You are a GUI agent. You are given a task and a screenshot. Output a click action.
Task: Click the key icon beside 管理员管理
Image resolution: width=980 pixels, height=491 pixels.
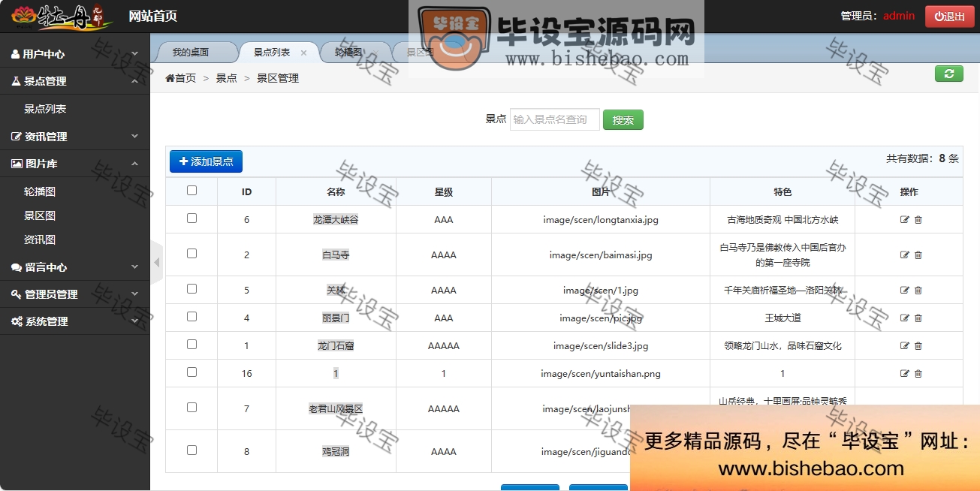pos(17,294)
